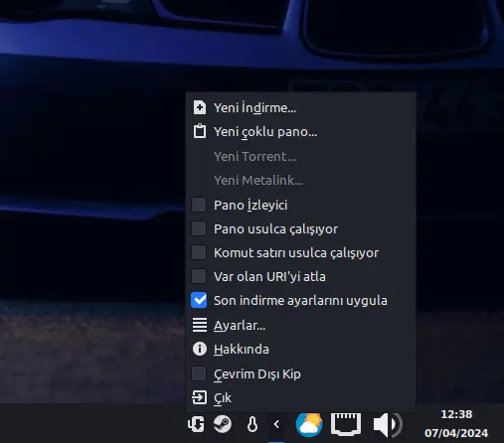
Task: Choose the 'Yeni Torrent...' item
Action: pos(300,156)
